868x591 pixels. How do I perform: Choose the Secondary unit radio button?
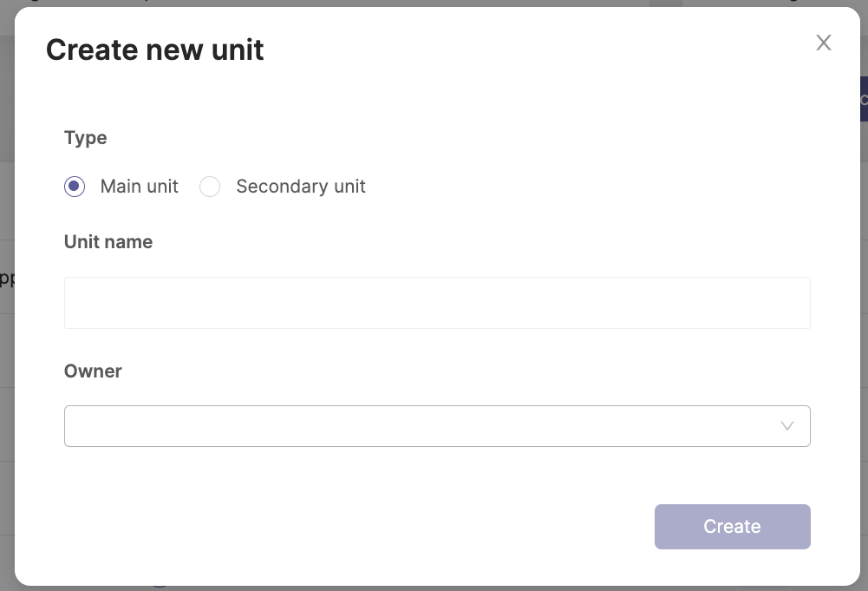[210, 186]
